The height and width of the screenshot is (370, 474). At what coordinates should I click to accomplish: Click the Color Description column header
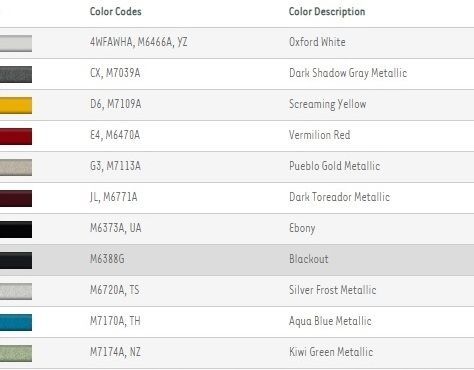coord(327,12)
